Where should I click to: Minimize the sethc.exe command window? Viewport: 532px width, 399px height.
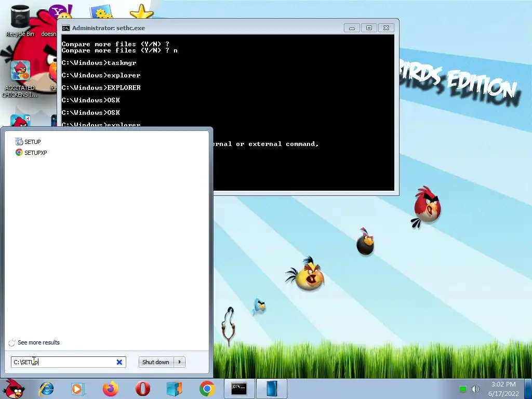(352, 28)
